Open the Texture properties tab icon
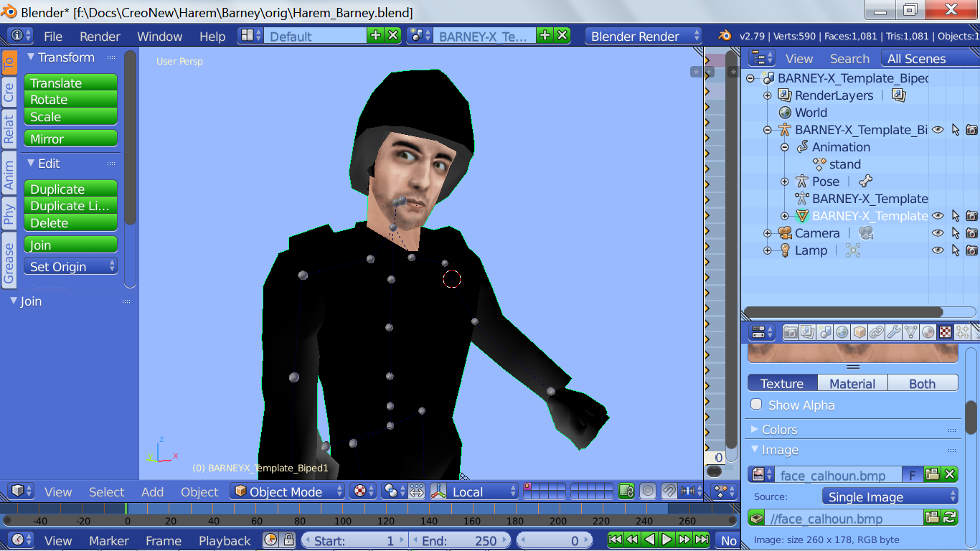 point(946,332)
